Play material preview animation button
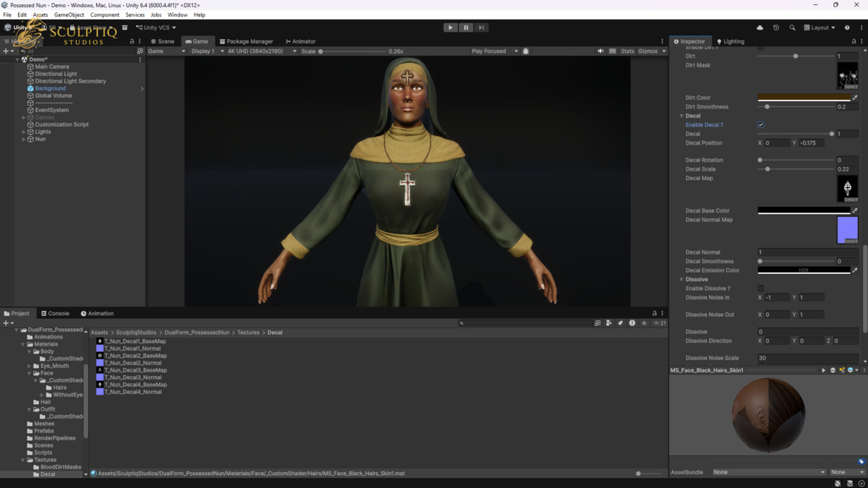This screenshot has height=488, width=868. tap(823, 370)
